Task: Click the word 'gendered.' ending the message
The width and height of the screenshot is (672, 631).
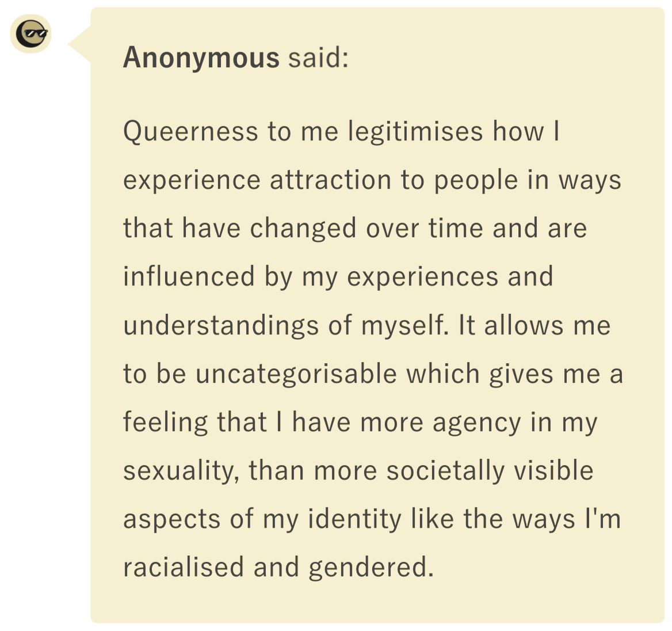Action: click(x=372, y=568)
